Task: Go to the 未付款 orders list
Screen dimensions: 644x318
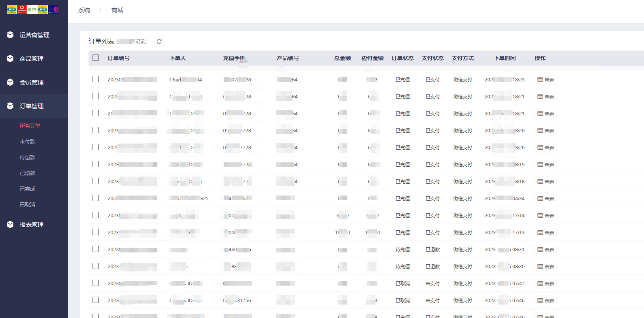Action: 27,141
